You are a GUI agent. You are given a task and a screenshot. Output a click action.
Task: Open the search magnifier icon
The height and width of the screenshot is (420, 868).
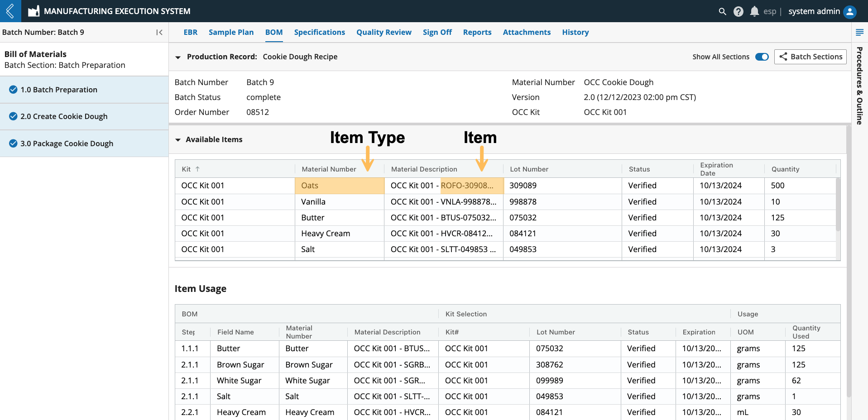(x=722, y=11)
